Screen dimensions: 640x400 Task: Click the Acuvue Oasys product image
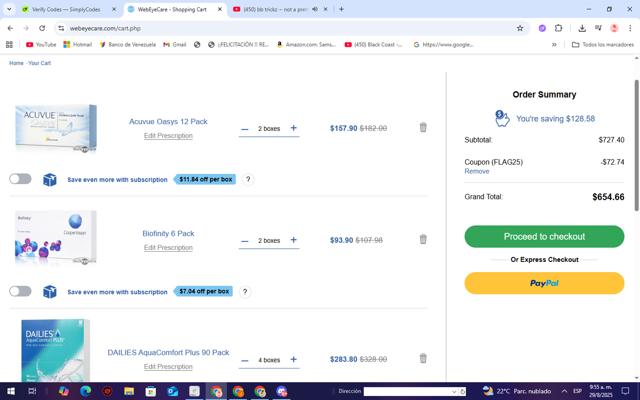(56, 128)
